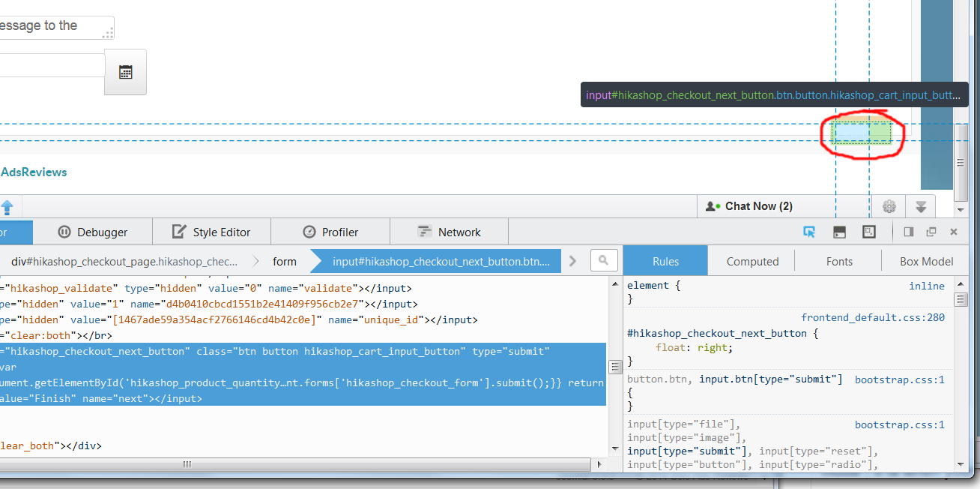Toggle the split console icon

click(x=840, y=232)
